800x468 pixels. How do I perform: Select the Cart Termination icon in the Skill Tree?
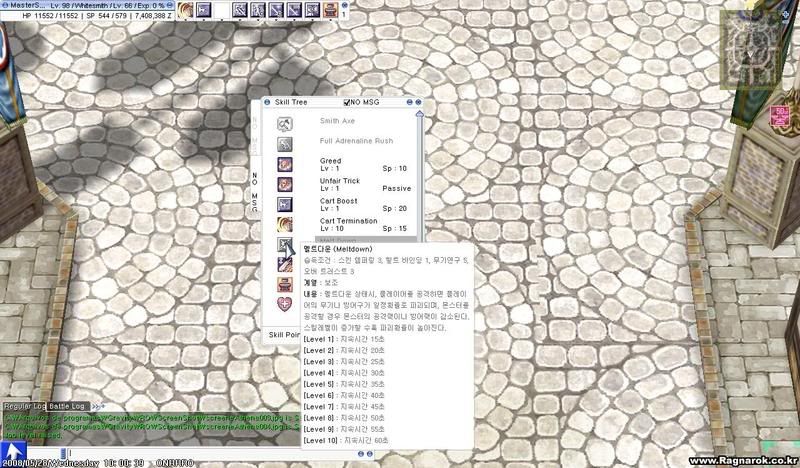coord(285,224)
